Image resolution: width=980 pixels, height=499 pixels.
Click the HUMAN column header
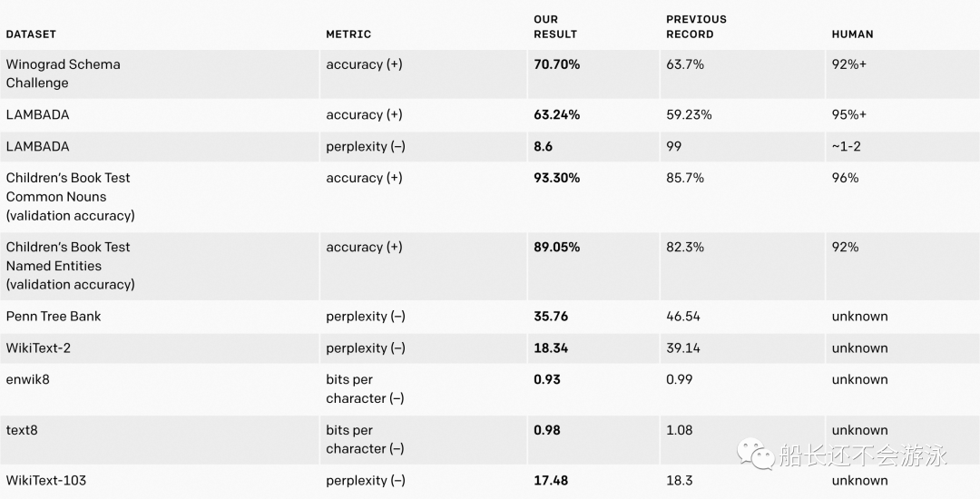852,34
